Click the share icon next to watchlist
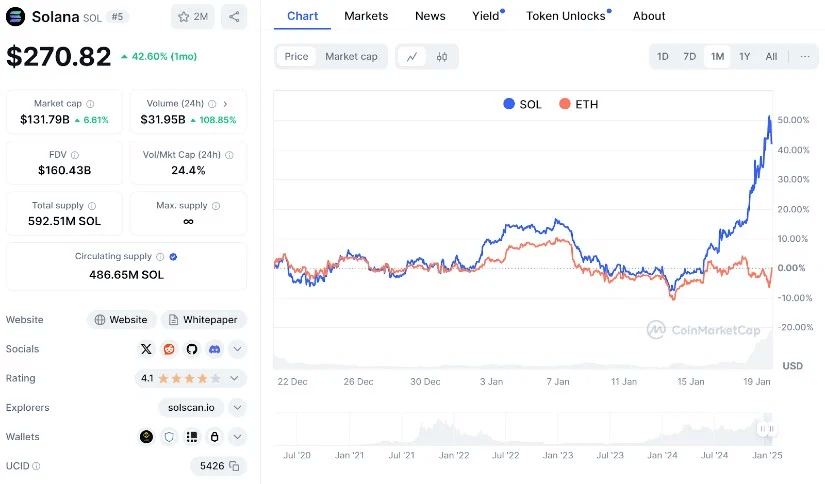Viewport: 825px width, 484px height. pyautogui.click(x=233, y=17)
